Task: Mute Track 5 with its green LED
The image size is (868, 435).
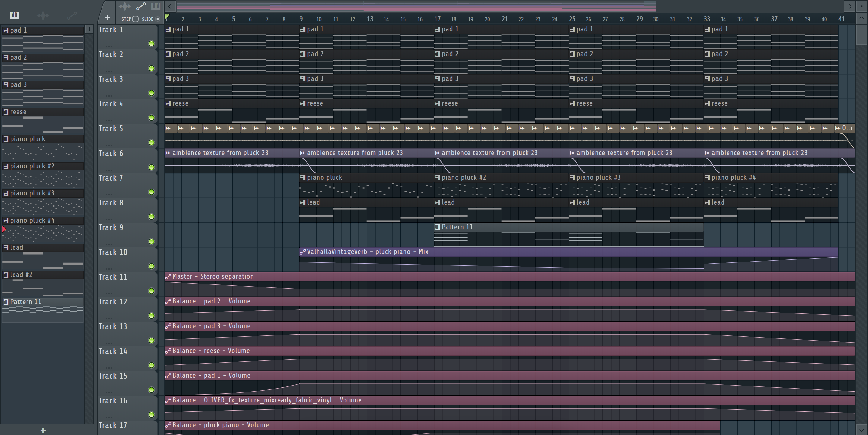Action: [151, 143]
